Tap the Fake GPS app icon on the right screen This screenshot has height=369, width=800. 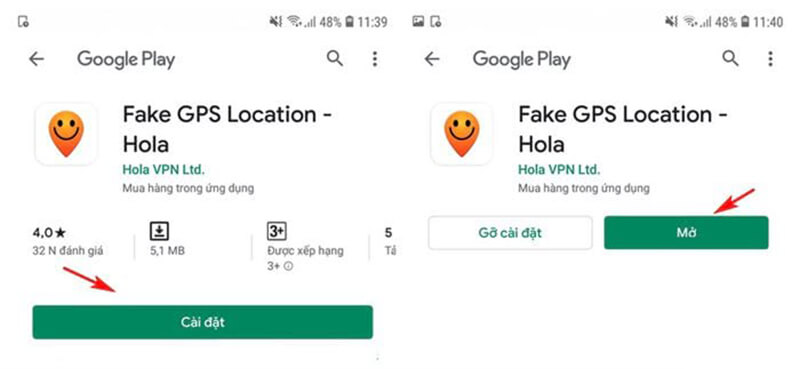click(x=462, y=134)
